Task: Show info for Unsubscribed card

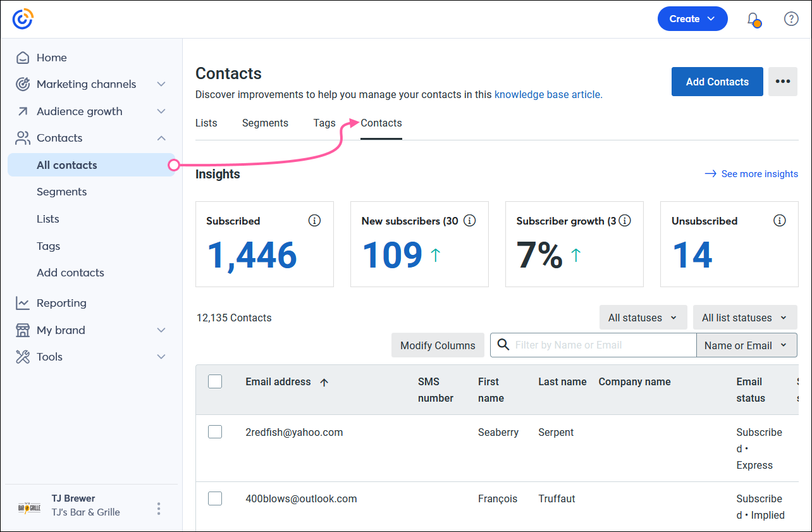Action: (x=780, y=221)
